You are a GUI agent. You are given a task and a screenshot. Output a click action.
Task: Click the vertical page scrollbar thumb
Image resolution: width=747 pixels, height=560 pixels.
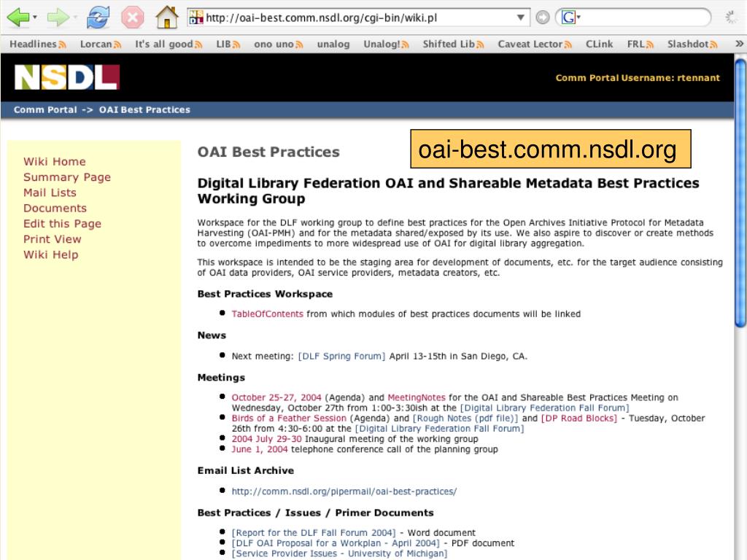(x=740, y=192)
